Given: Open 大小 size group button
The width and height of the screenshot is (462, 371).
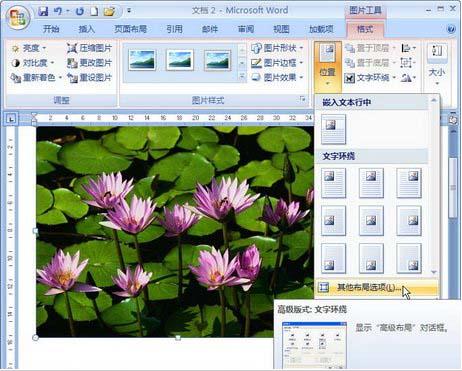Looking at the screenshot, I should [x=437, y=64].
